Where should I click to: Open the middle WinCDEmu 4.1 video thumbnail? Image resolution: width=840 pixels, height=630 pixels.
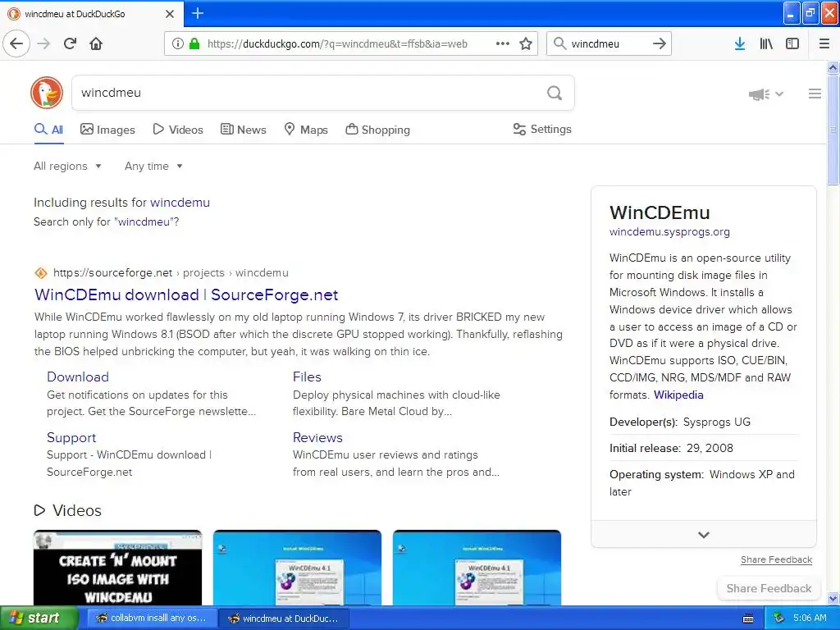click(x=297, y=568)
